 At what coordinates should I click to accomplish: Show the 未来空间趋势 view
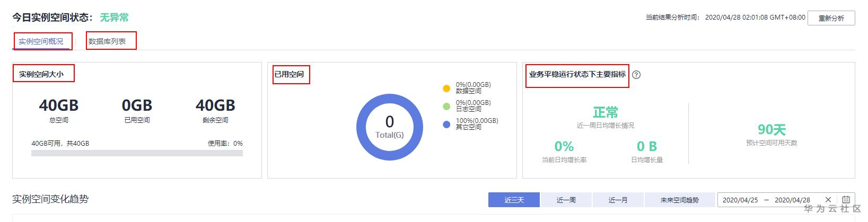pos(679,200)
